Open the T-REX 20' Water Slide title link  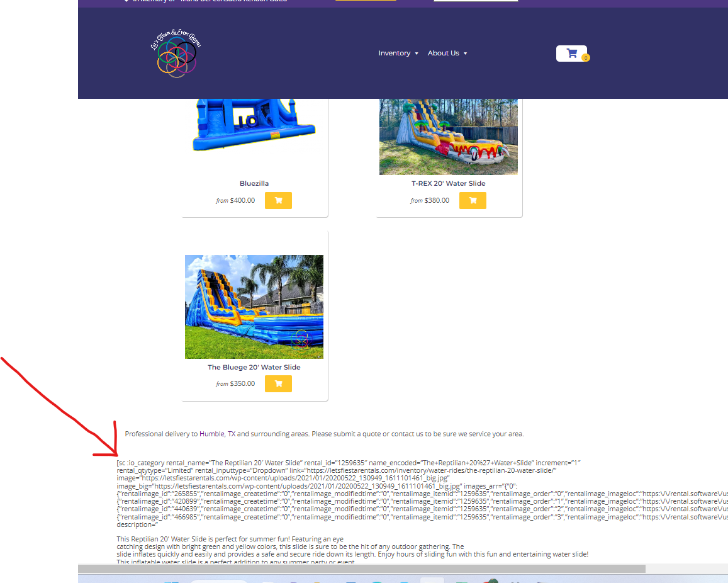pos(448,184)
